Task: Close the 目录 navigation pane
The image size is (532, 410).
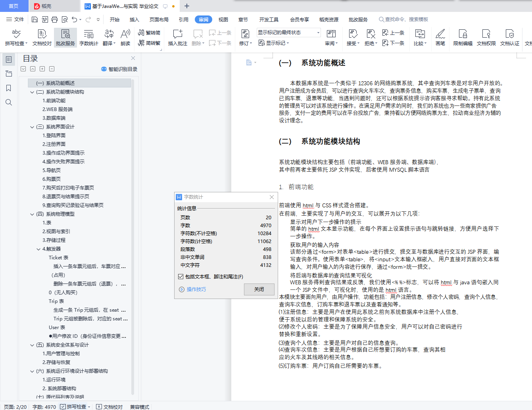Action: 133,58
